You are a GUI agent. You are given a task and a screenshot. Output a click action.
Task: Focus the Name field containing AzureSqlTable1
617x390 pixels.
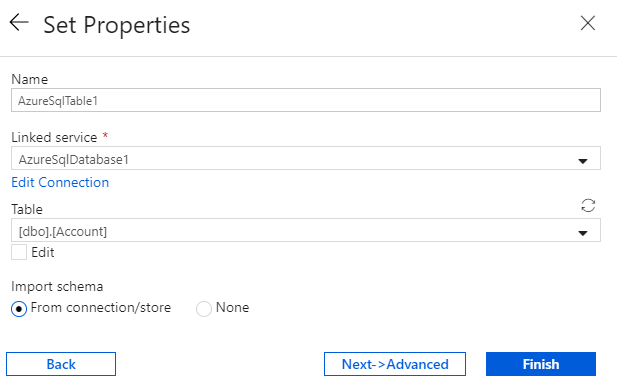tap(306, 100)
